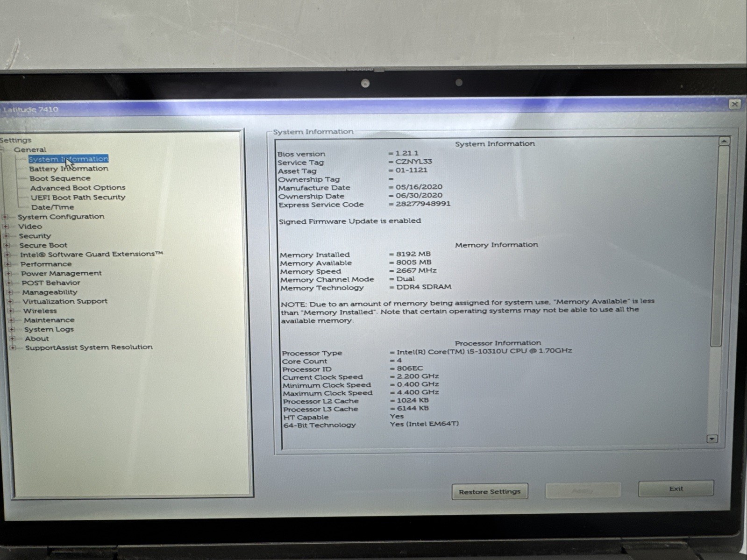Select the Performance label
This screenshot has height=560, width=747.
[x=46, y=264]
